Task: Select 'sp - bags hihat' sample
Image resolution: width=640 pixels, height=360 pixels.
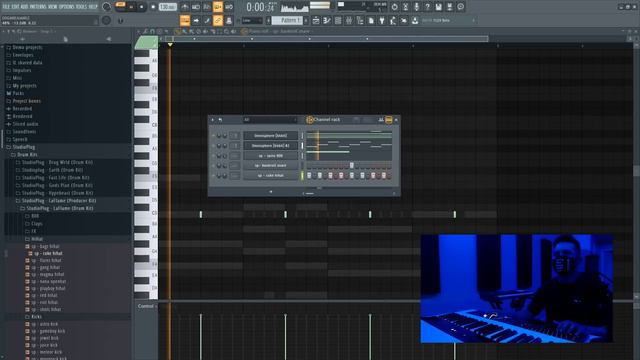Action: (x=45, y=246)
